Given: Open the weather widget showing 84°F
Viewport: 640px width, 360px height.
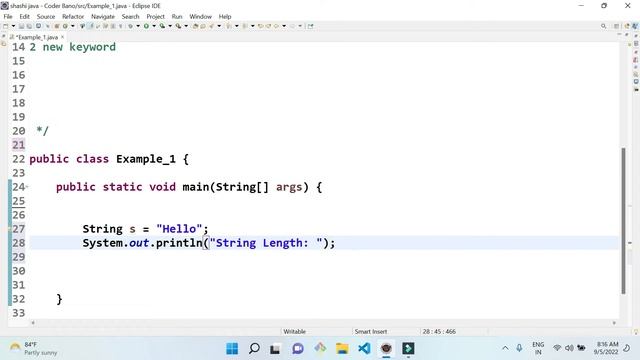Looking at the screenshot, I should point(33,349).
